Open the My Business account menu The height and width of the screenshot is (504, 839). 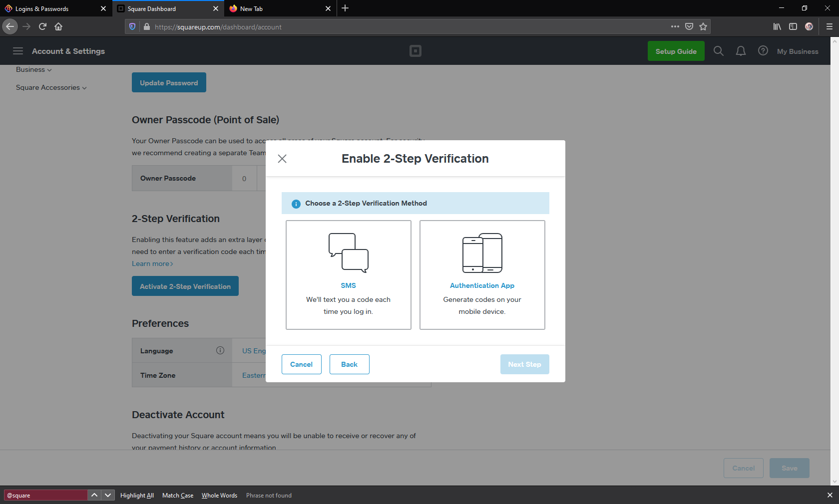coord(798,51)
